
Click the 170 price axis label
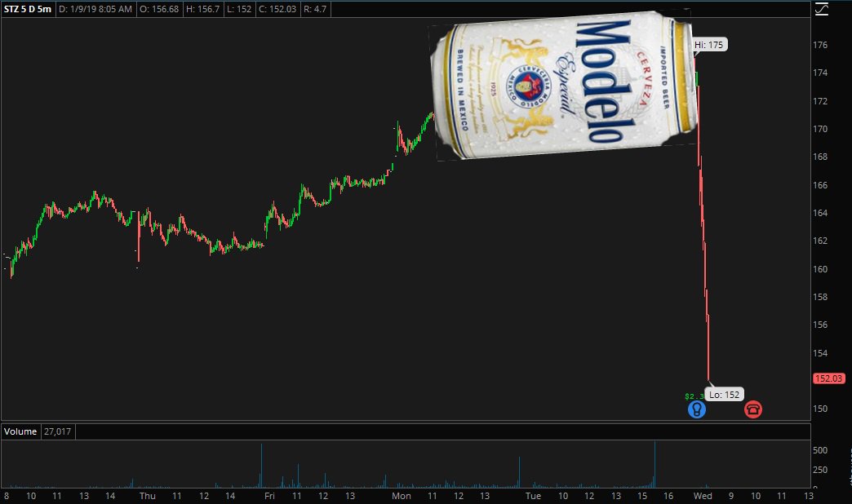[x=820, y=129]
